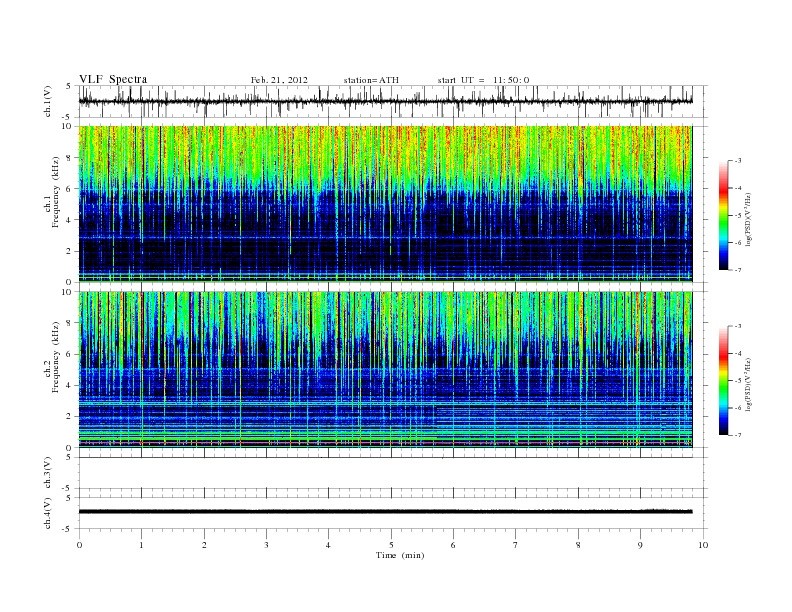Click time axis tick label "2"

(x=204, y=545)
